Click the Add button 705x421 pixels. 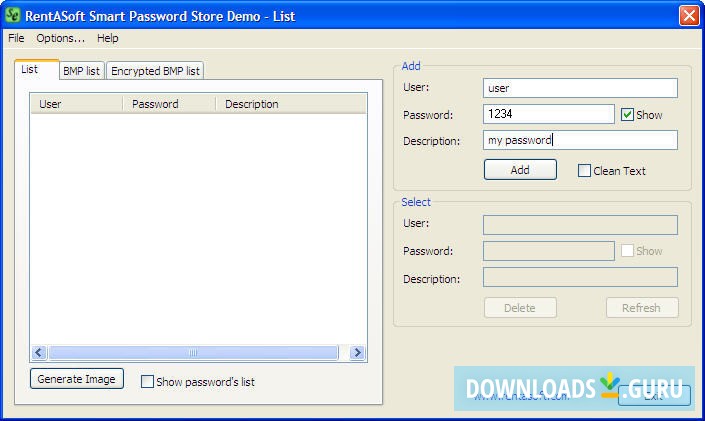pos(520,170)
